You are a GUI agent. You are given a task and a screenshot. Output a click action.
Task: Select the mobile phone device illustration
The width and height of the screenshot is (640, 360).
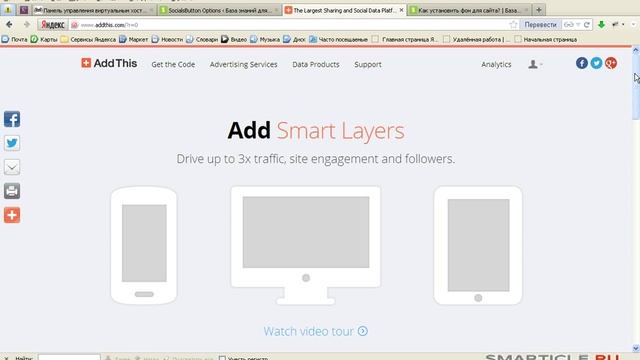(x=144, y=245)
